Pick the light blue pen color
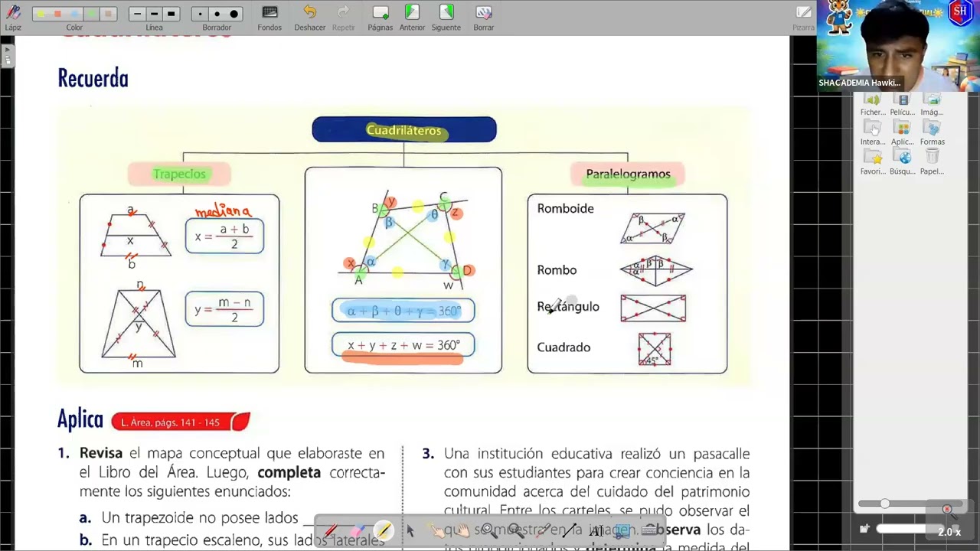Image resolution: width=980 pixels, height=551 pixels. click(x=74, y=14)
